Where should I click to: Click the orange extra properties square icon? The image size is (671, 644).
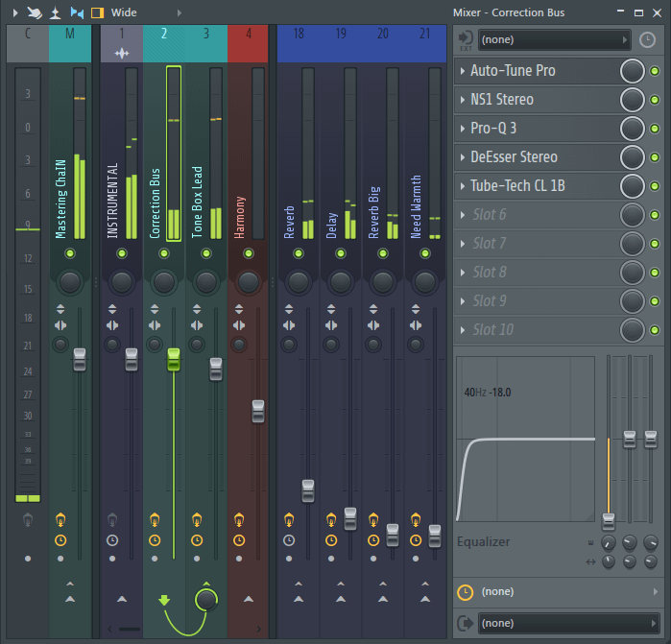(x=96, y=12)
